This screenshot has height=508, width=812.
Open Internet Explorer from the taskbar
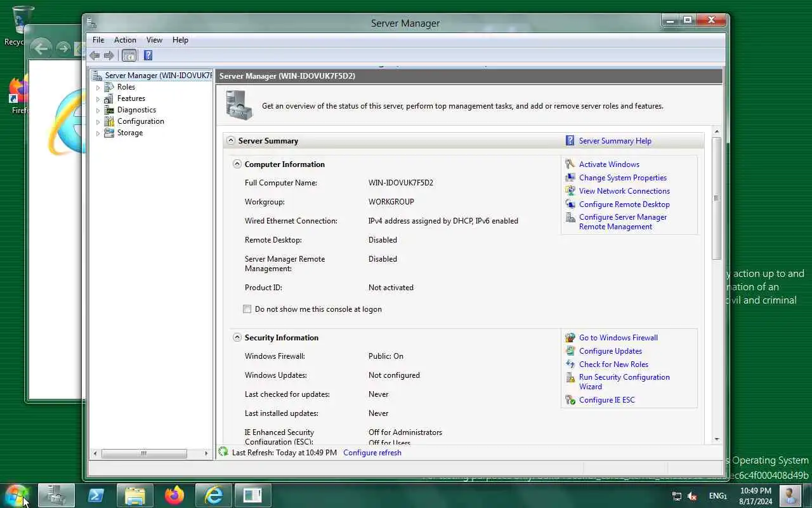pos(213,495)
